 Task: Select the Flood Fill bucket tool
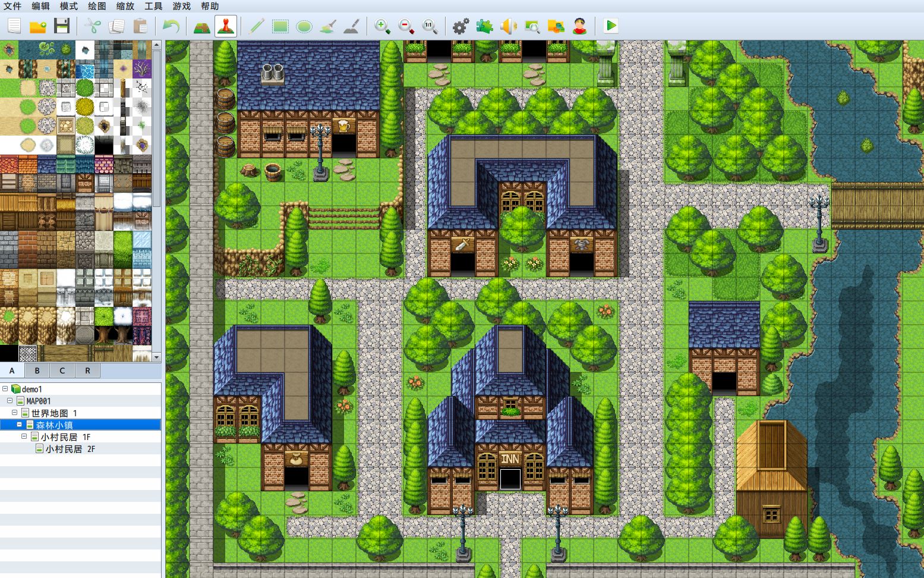328,26
